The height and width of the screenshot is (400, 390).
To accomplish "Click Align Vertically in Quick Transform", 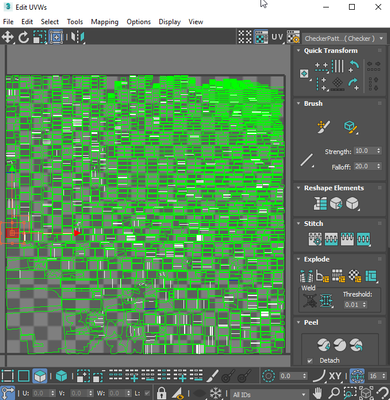I will pyautogui.click(x=322, y=84).
